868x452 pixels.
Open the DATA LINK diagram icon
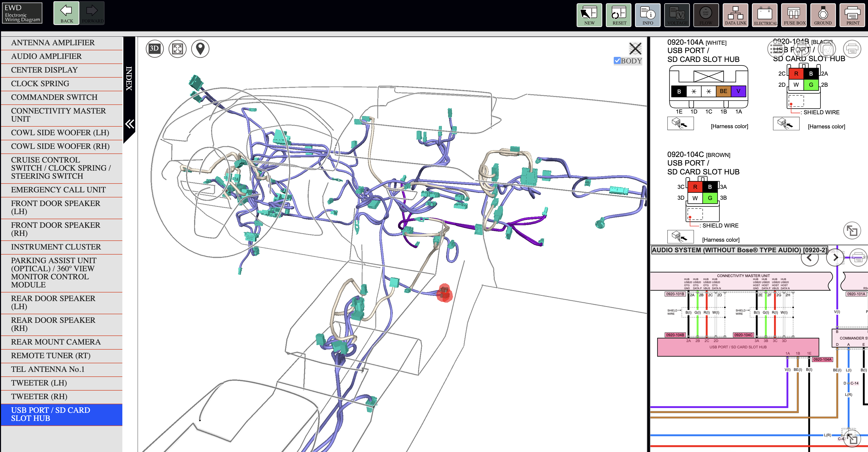[735, 15]
